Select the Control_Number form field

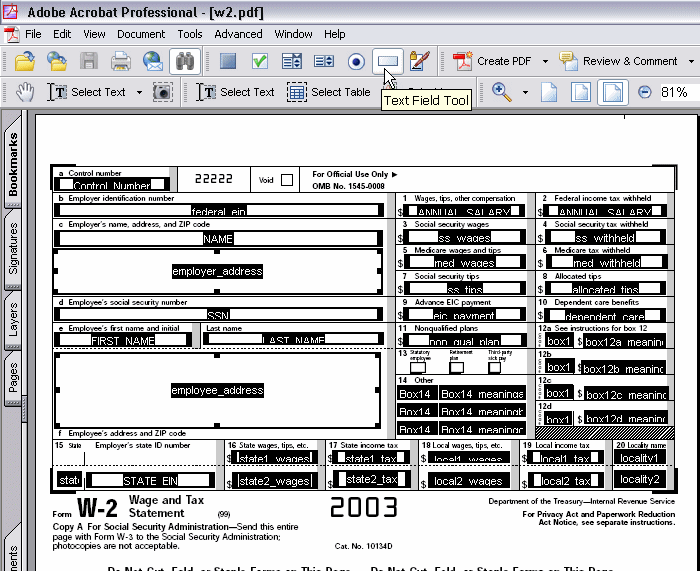coord(112,184)
